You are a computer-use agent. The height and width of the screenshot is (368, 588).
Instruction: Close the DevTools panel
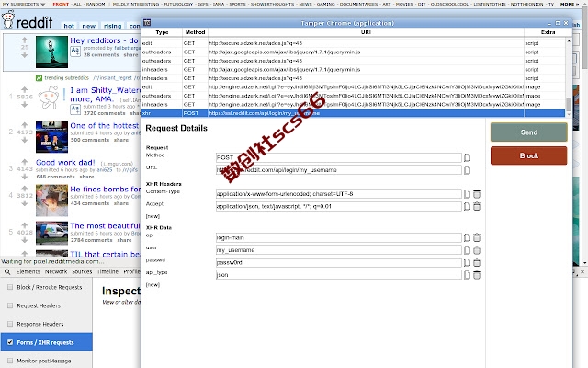[x=582, y=271]
